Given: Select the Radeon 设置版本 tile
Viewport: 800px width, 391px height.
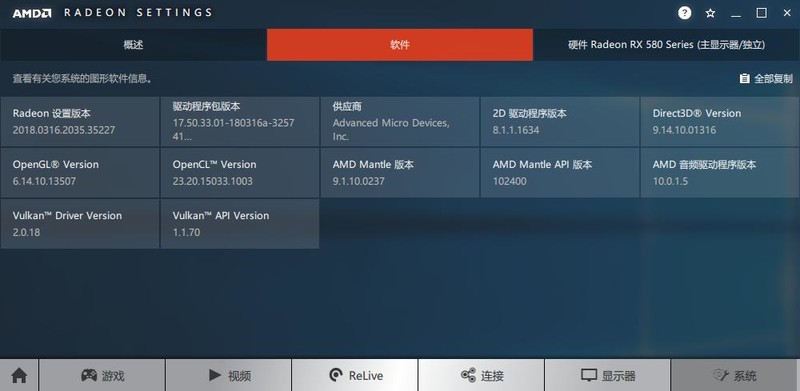Looking at the screenshot, I should click(80, 121).
